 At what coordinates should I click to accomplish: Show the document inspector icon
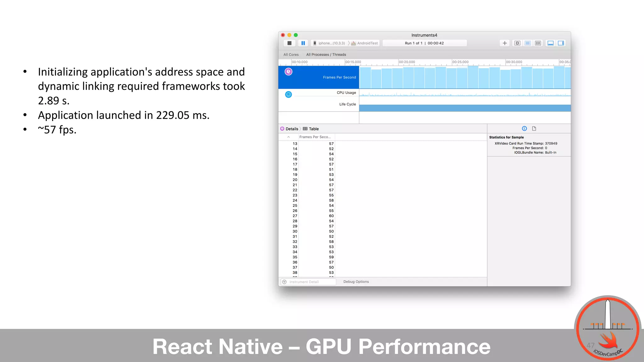(x=534, y=129)
